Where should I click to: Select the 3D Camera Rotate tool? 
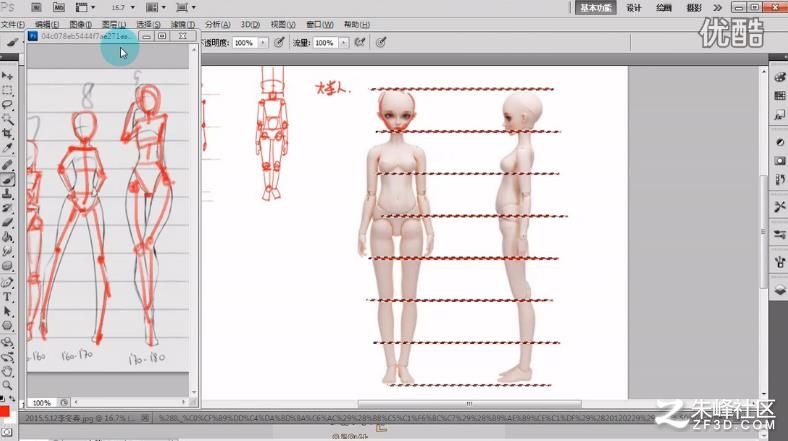(x=7, y=357)
